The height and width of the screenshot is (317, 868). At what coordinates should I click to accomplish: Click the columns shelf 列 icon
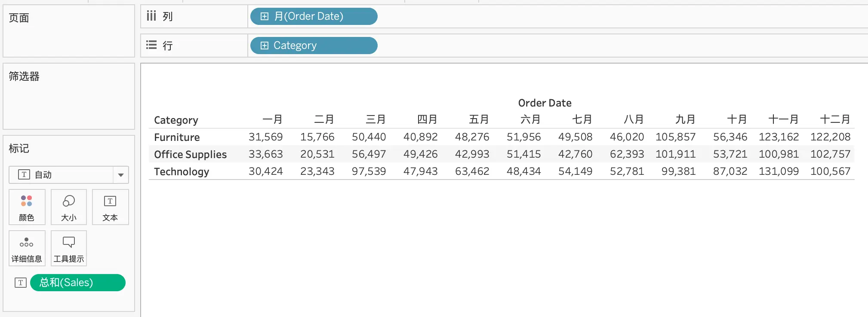(x=151, y=16)
